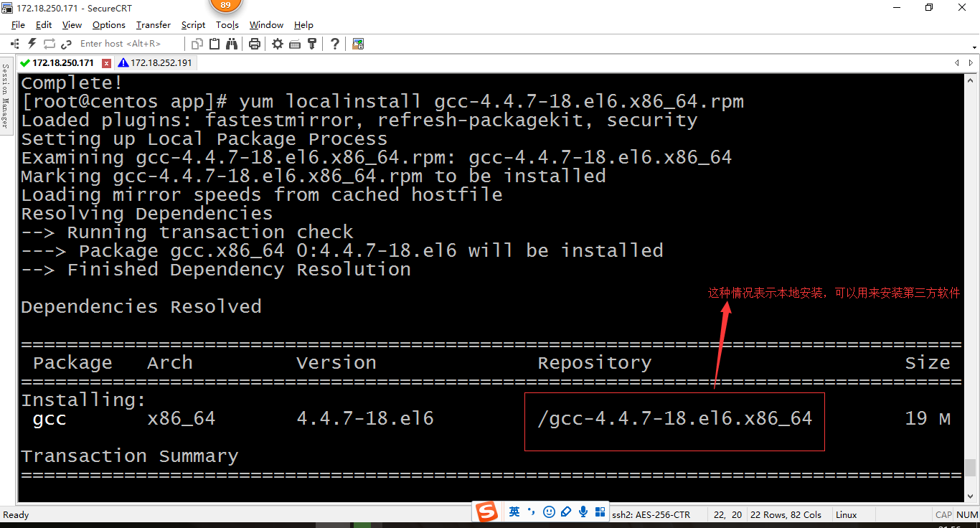Open Help question mark icon
Screen dimensions: 980x528
tap(335, 44)
